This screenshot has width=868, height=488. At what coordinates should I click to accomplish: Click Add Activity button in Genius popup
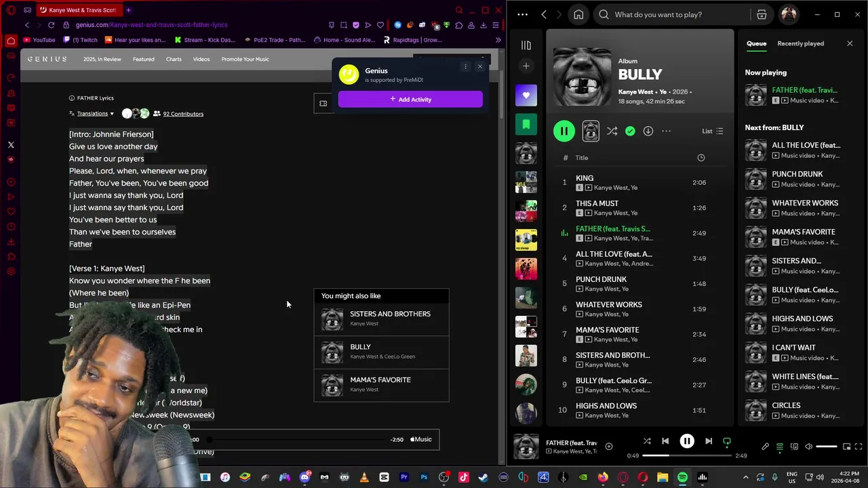(x=410, y=99)
